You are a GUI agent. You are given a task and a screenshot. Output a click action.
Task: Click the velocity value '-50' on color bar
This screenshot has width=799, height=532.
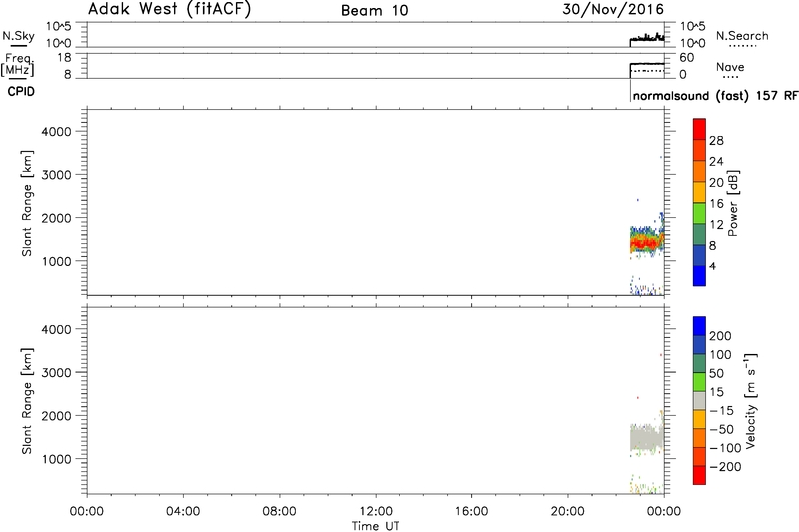click(x=721, y=429)
